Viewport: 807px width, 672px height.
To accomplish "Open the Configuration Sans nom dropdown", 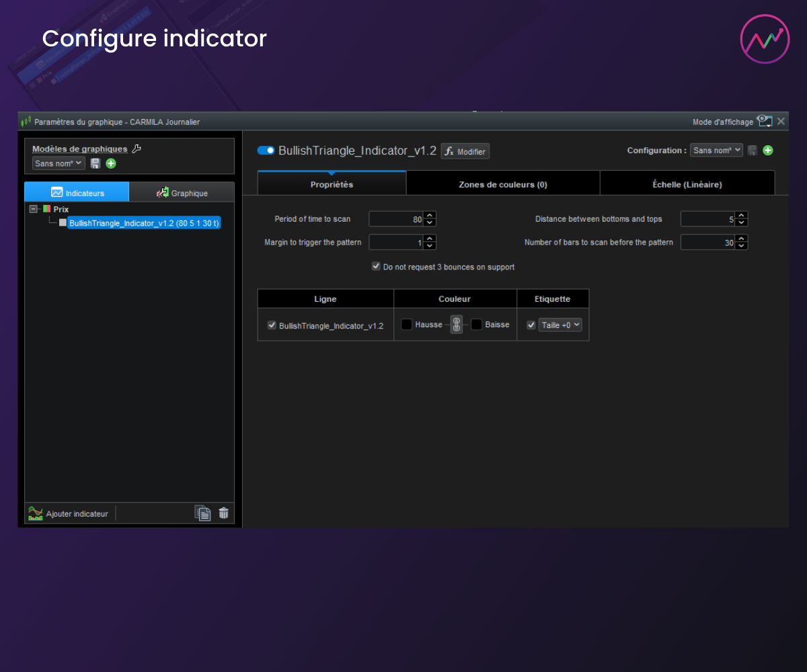I will click(716, 151).
